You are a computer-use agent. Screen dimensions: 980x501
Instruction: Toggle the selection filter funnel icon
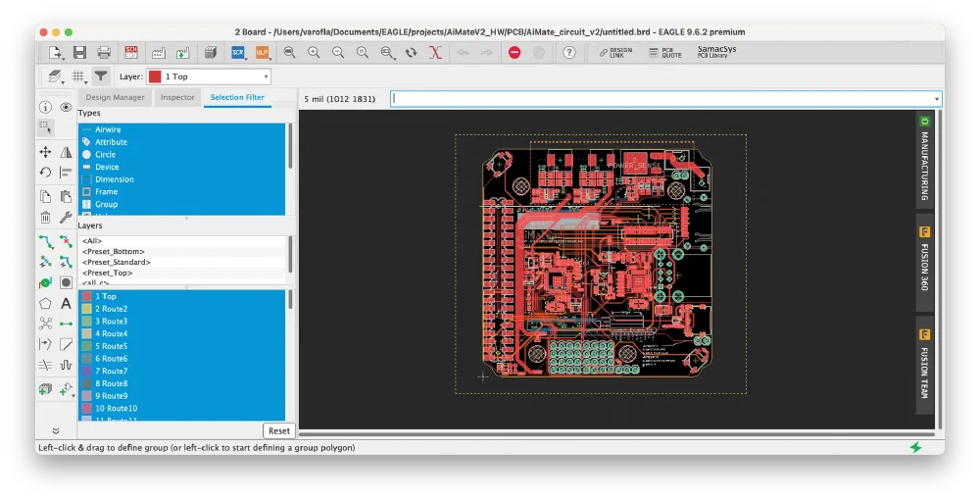[x=101, y=75]
